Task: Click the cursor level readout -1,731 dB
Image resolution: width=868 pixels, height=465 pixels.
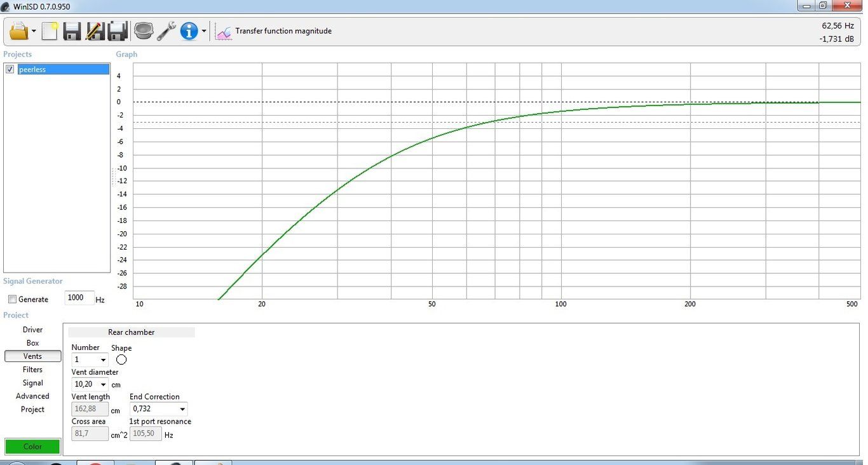Action: tap(836, 39)
